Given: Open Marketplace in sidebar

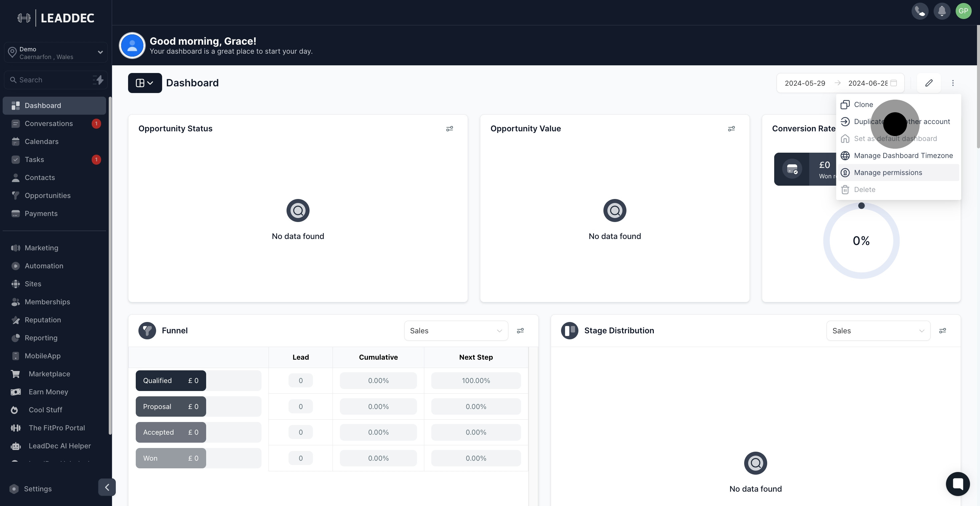Looking at the screenshot, I should pos(54,374).
